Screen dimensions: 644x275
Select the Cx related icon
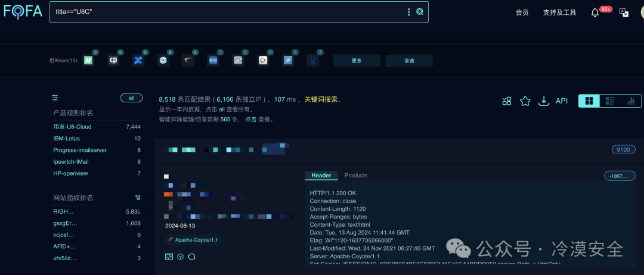[264, 61]
